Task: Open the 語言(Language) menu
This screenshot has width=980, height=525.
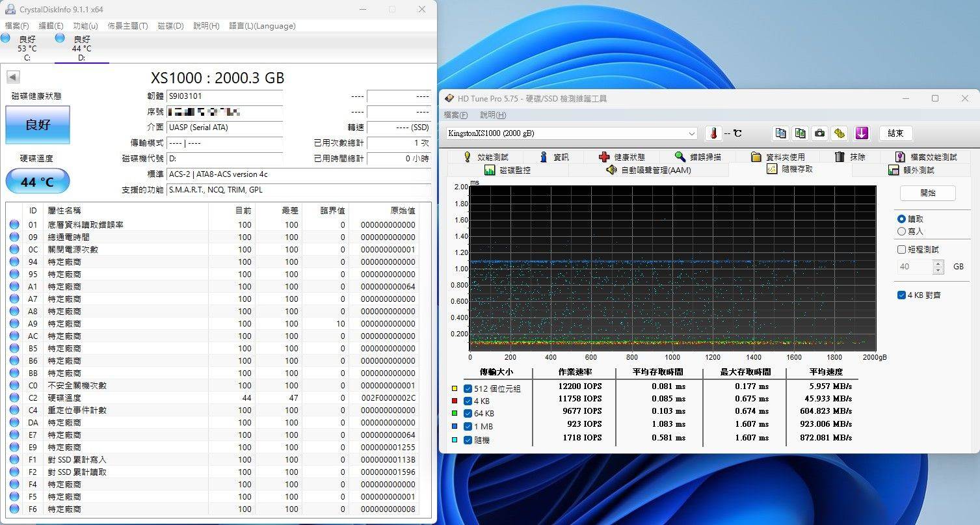Action: pos(262,26)
